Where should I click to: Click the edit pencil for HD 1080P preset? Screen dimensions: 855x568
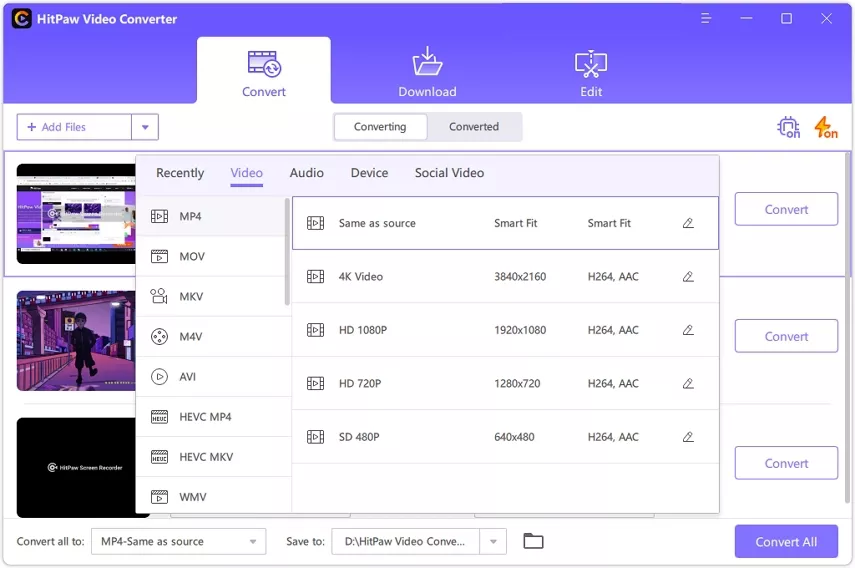tap(688, 330)
